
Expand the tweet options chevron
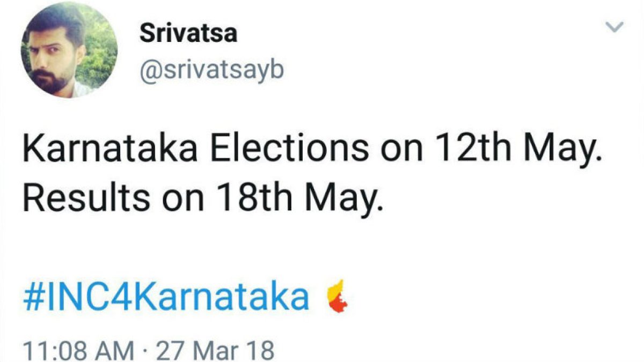(616, 26)
